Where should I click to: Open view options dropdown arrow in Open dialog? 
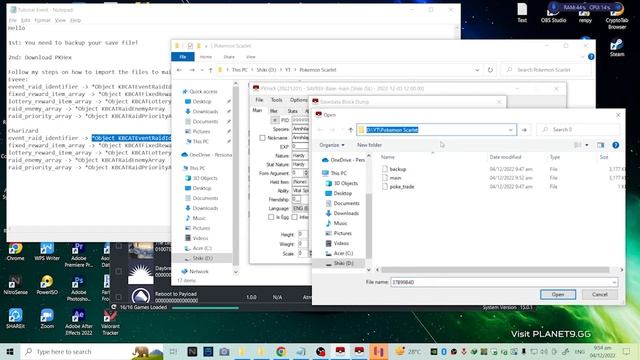coord(587,145)
